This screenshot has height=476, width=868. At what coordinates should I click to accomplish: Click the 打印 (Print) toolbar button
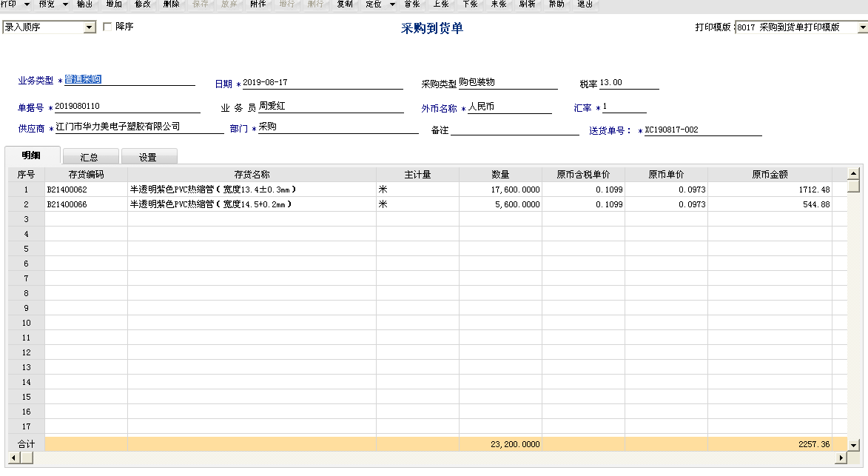(x=8, y=4)
